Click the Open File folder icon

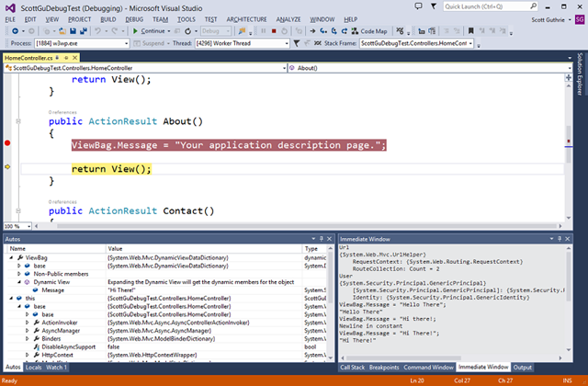click(62, 31)
